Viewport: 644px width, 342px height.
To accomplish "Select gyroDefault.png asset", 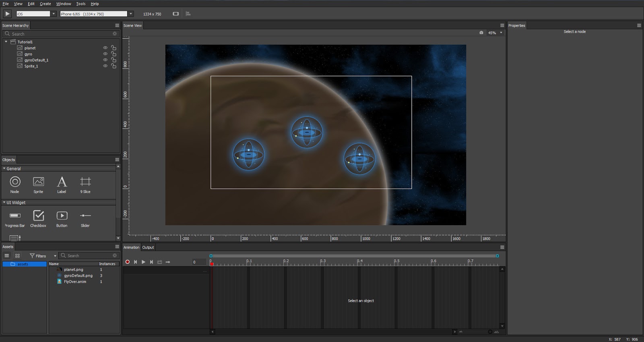I will 78,276.
